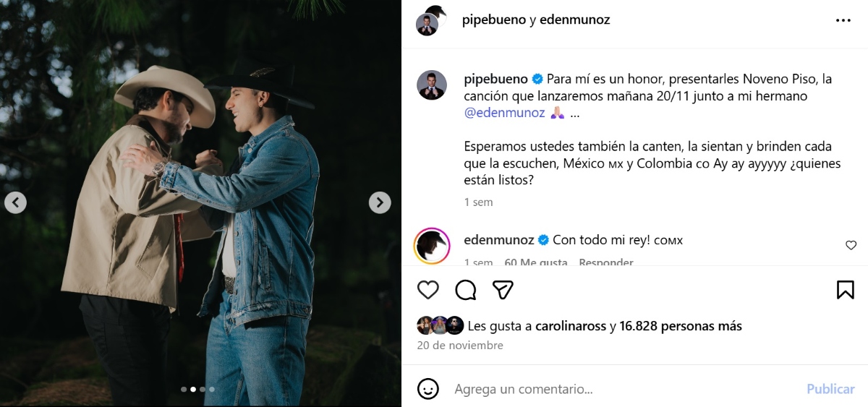Open the emoji picker smiley icon
This screenshot has height=407, width=868.
click(428, 389)
